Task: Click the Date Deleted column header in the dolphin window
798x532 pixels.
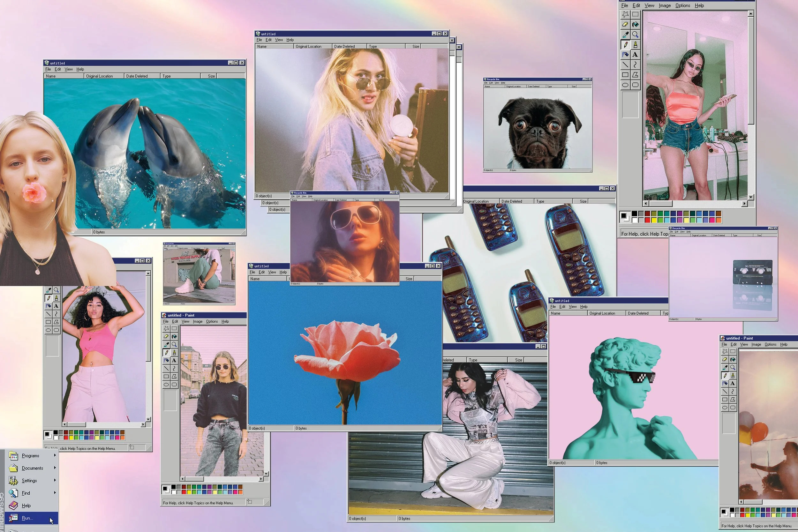Action: 137,76
